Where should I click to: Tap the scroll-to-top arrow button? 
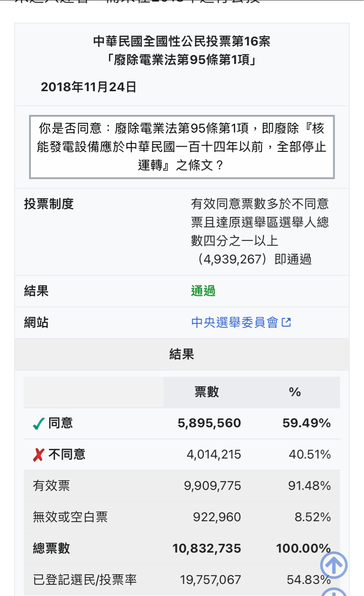pyautogui.click(x=334, y=565)
